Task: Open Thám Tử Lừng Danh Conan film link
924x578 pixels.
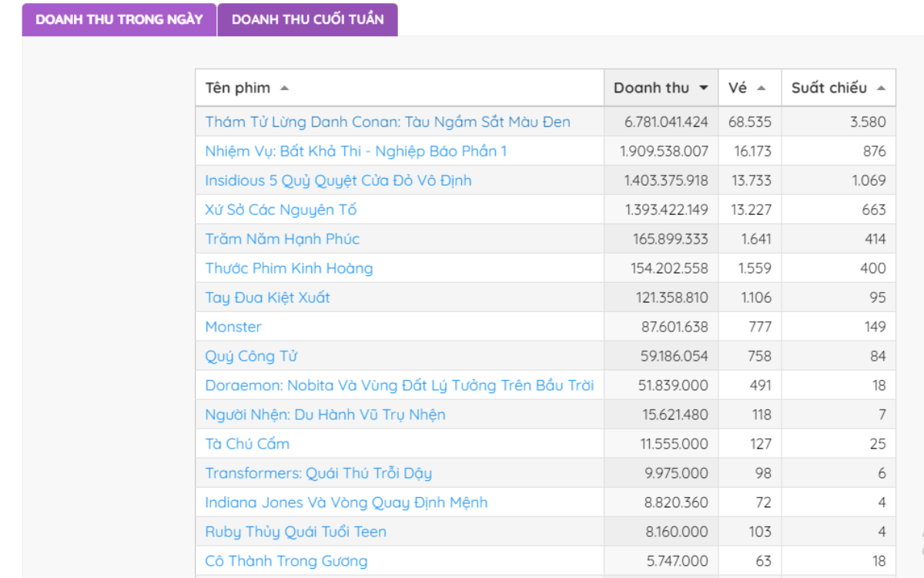Action: coord(387,122)
